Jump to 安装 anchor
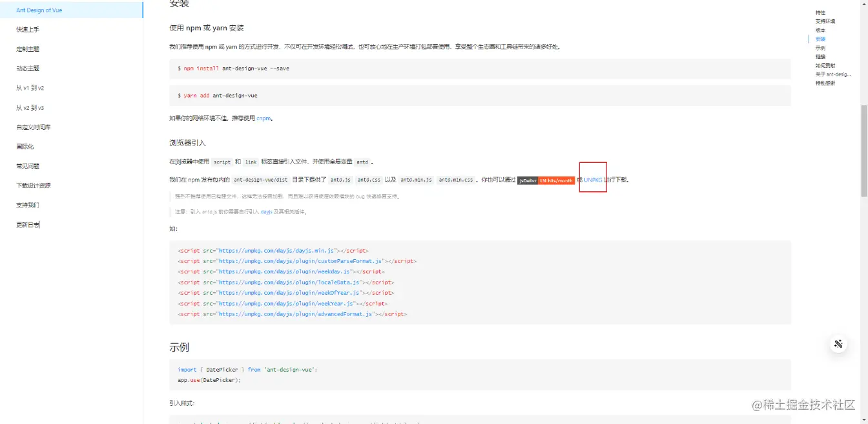Image resolution: width=868 pixels, height=424 pixels. [x=820, y=39]
